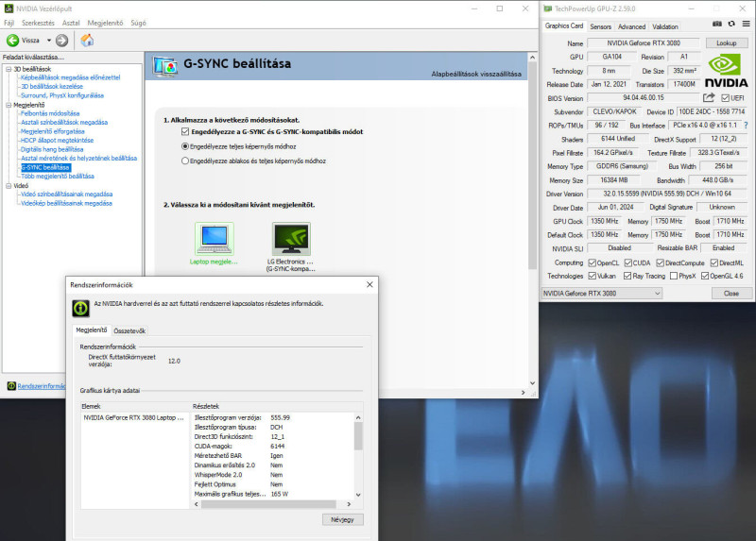Viewport: 756px width, 541px height.
Task: Click the Lookup button in GPU-Z
Action: click(x=726, y=42)
